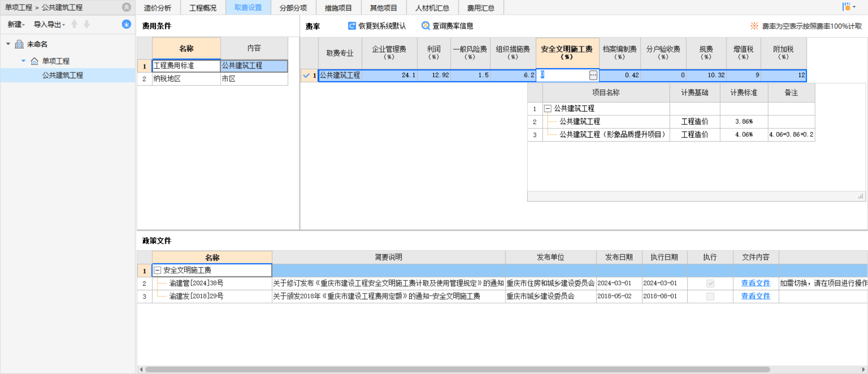
Task: Click the 未命名 building icon
Action: (x=19, y=44)
